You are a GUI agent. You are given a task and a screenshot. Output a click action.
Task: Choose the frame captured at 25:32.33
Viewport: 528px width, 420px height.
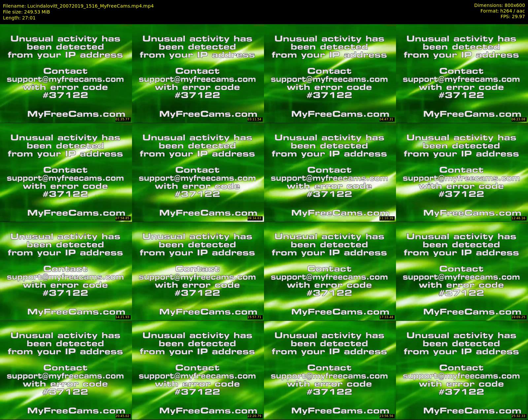pos(462,370)
